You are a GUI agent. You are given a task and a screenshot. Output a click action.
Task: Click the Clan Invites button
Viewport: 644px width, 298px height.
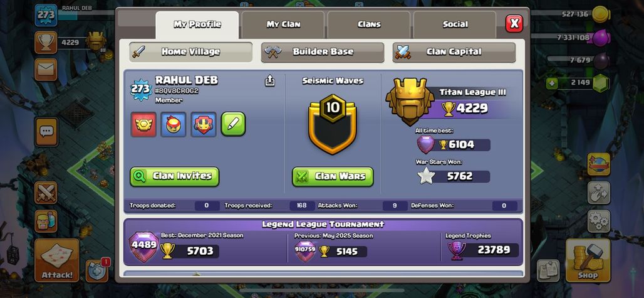(175, 176)
